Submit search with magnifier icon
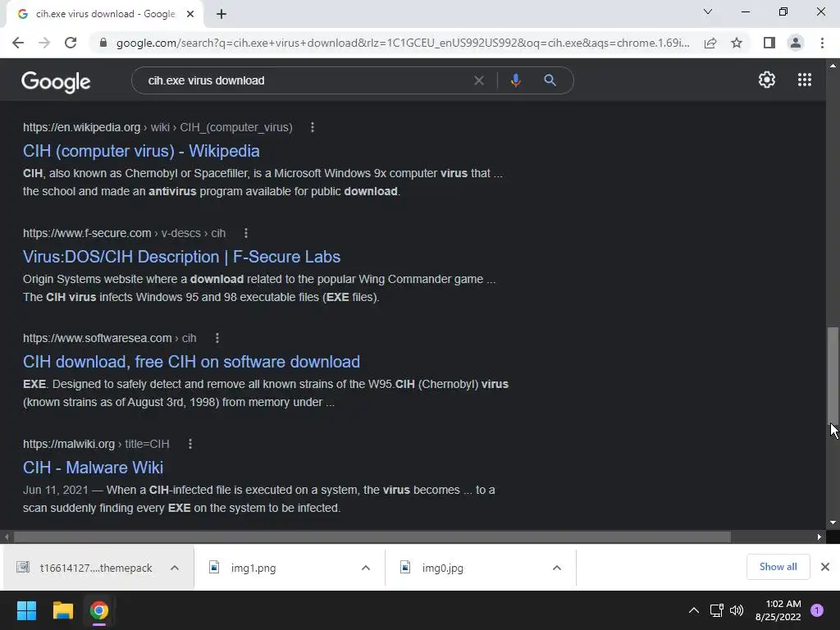Image resolution: width=840 pixels, height=630 pixels. (x=550, y=80)
